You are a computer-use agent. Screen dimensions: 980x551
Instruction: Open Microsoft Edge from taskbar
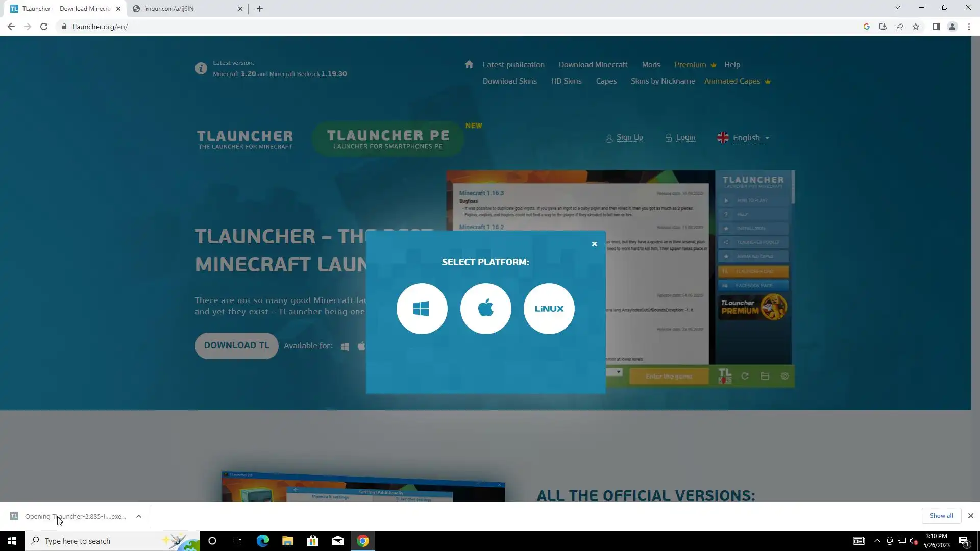pyautogui.click(x=262, y=541)
